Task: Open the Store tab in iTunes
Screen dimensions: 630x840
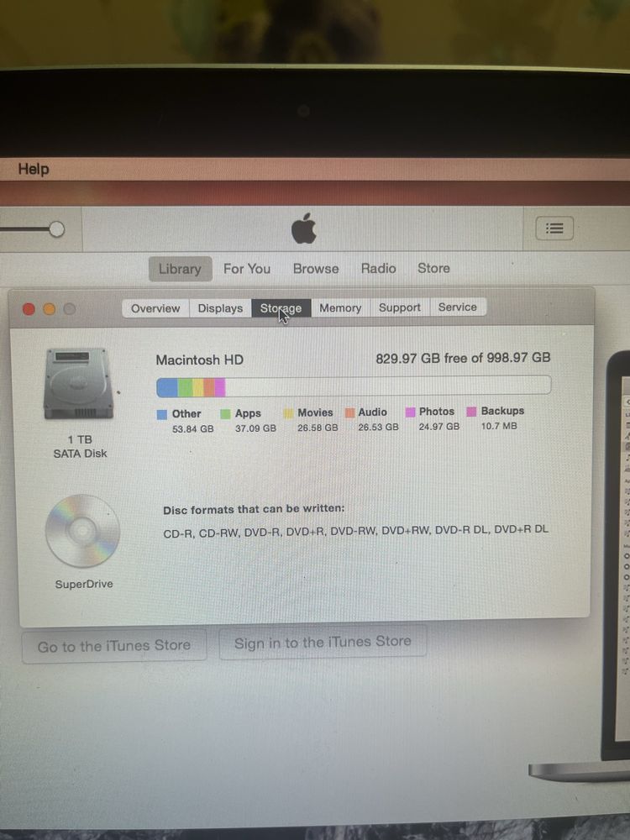Action: click(434, 268)
